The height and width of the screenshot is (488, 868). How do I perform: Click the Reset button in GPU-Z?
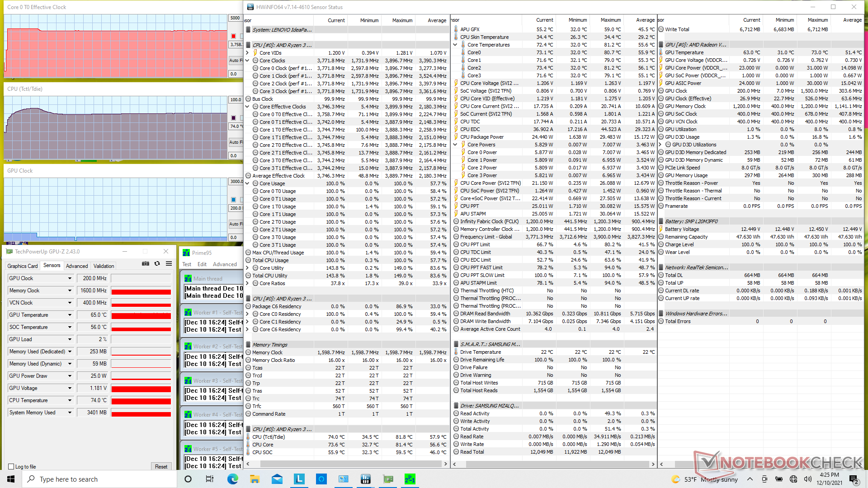click(161, 467)
